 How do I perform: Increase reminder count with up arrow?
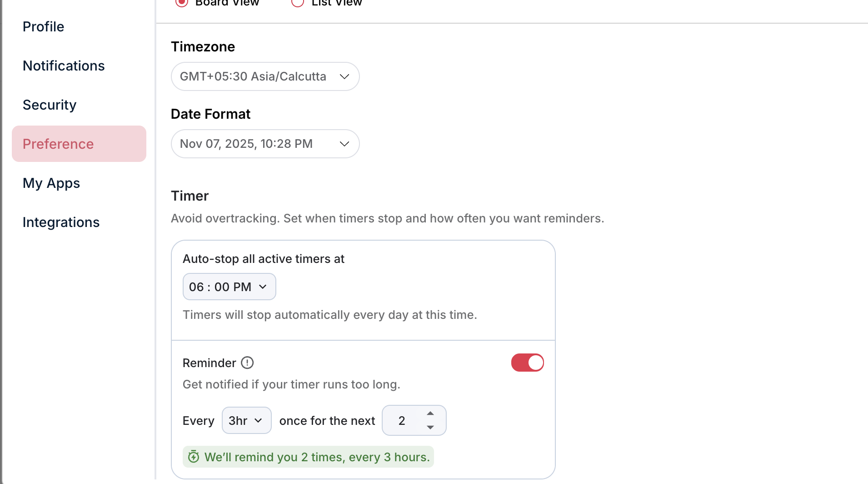[430, 413]
